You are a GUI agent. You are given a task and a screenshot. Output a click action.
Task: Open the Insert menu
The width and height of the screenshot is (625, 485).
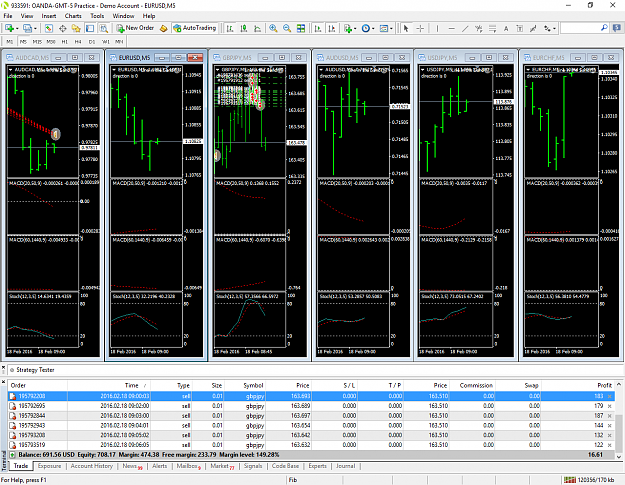49,16
